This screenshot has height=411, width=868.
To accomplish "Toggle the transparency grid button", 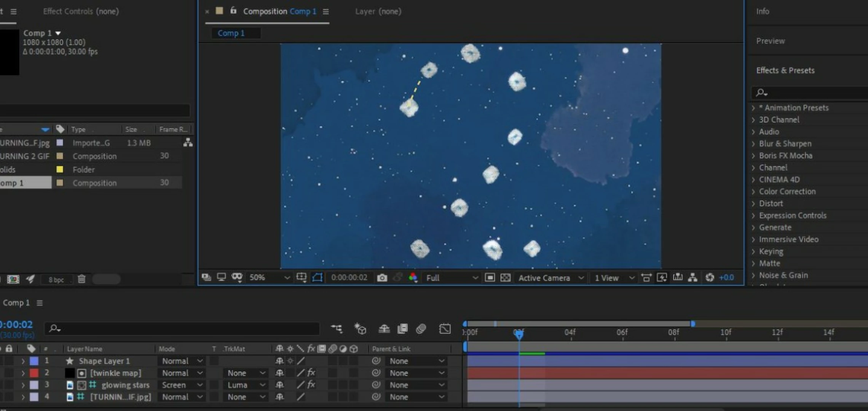I will (505, 278).
